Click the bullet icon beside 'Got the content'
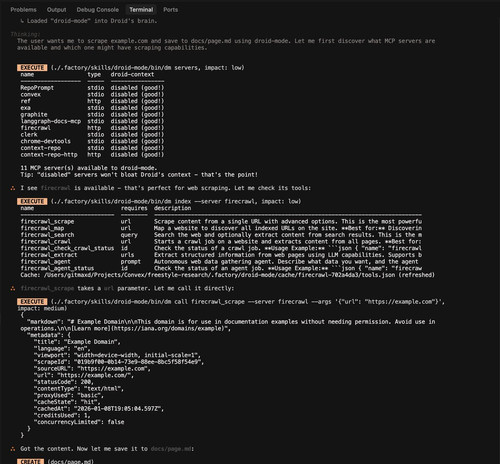 [x=13, y=449]
